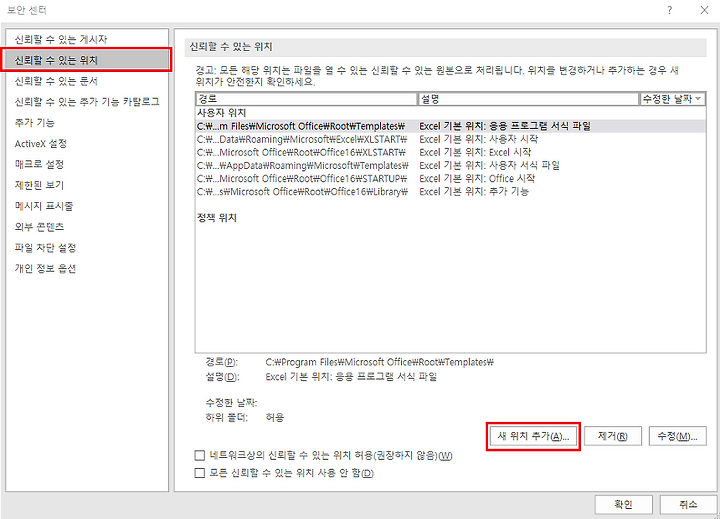The image size is (720, 519).
Task: Click the 새 위치 추가(A)... button
Action: point(533,436)
